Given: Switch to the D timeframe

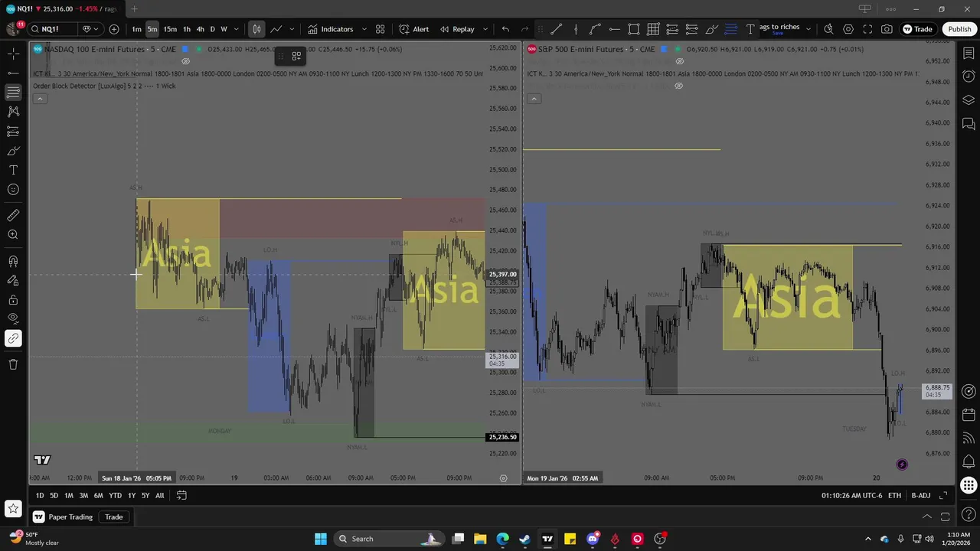Looking at the screenshot, I should click(212, 29).
